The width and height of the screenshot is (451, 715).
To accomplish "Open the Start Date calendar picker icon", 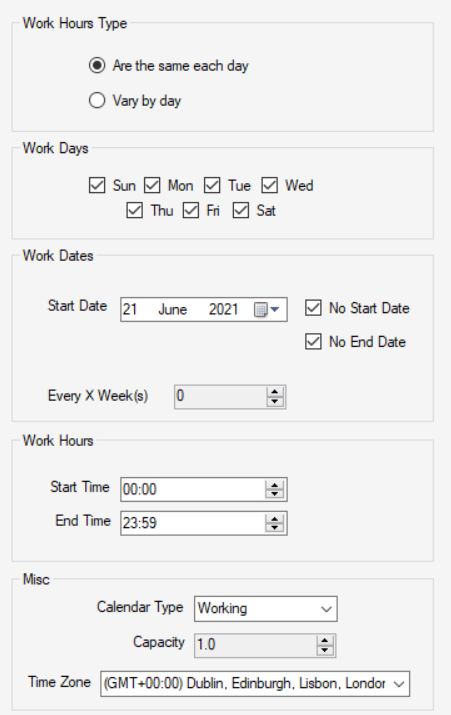I will (266, 310).
